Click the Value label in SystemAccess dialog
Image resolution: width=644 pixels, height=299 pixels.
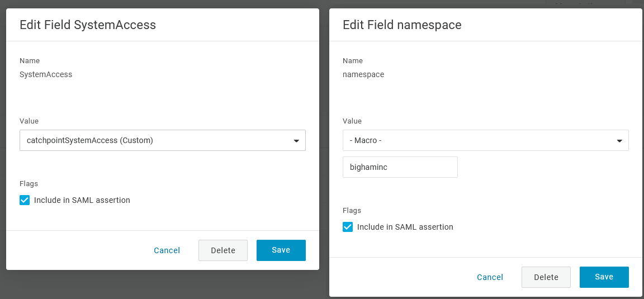click(x=29, y=121)
